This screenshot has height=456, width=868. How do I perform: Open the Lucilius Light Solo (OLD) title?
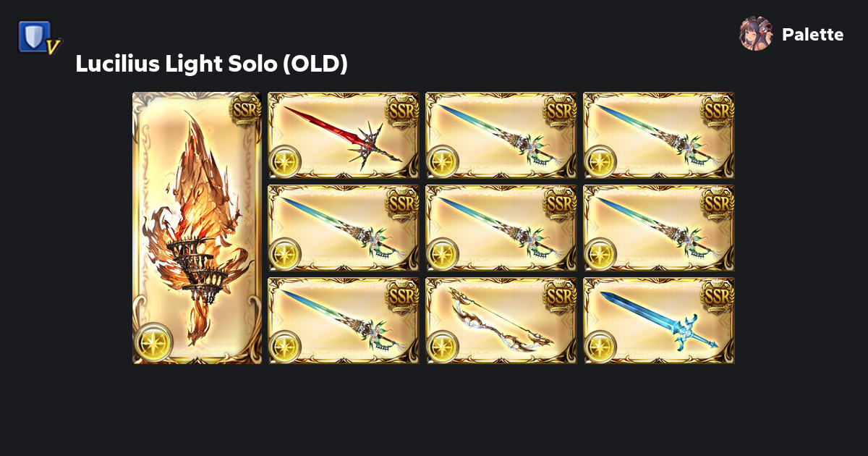tap(212, 64)
